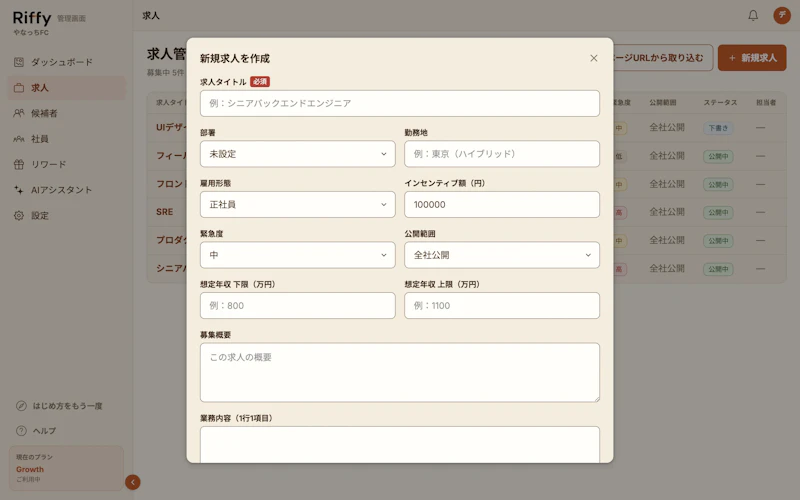The width and height of the screenshot is (800, 500).
Task: Click the question mark icon next to ヘルプ
Action: point(21,431)
